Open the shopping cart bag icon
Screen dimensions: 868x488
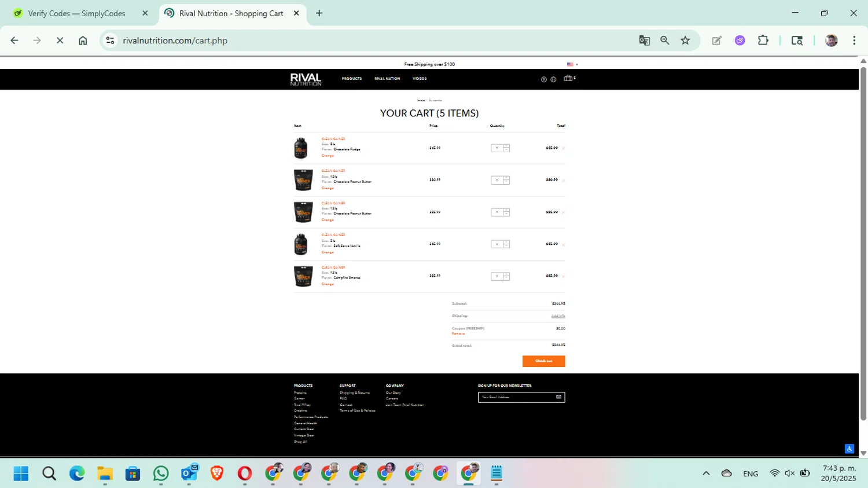pos(568,78)
